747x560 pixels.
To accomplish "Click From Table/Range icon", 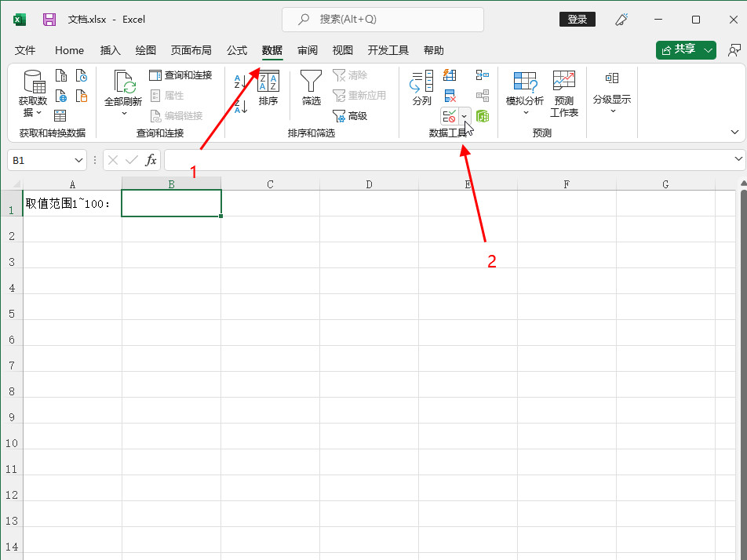I will 60,116.
